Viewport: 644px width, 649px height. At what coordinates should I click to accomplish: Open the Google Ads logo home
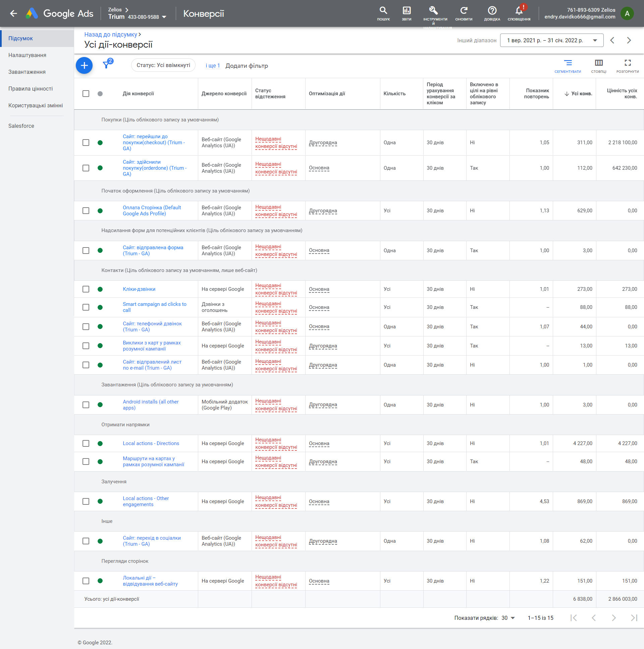(59, 13)
